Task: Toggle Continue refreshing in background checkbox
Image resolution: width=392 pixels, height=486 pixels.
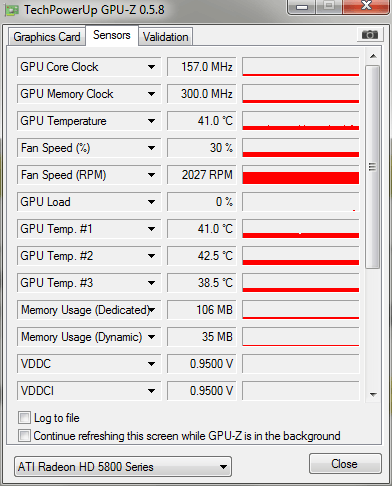Action: [x=24, y=436]
